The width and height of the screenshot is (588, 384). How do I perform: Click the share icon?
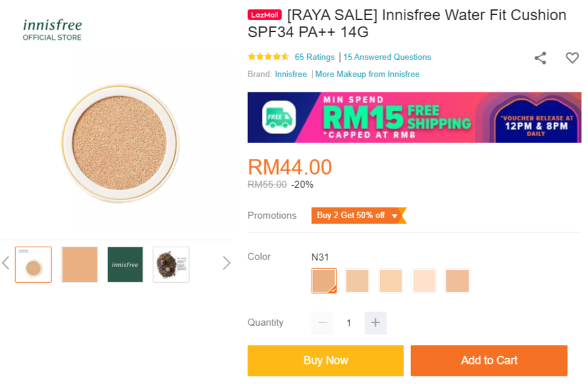pyautogui.click(x=540, y=58)
